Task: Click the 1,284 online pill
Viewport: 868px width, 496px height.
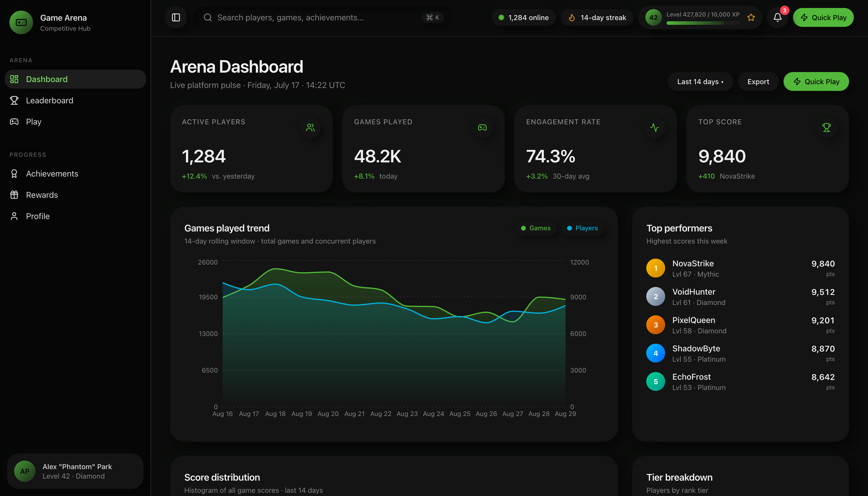Action: [523, 17]
